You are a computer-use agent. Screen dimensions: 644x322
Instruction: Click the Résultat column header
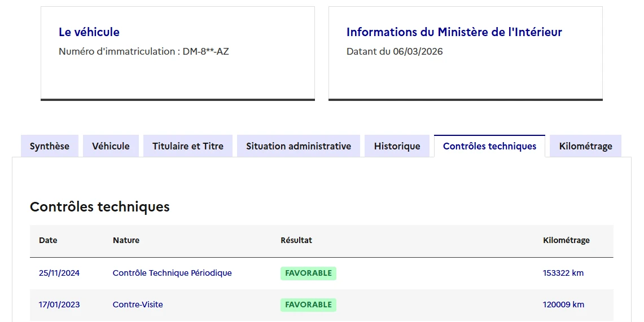(x=296, y=240)
